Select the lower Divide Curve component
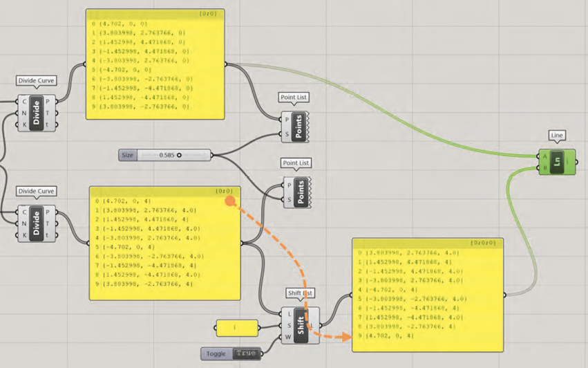Screen dimensions: 588x368 click(x=37, y=223)
